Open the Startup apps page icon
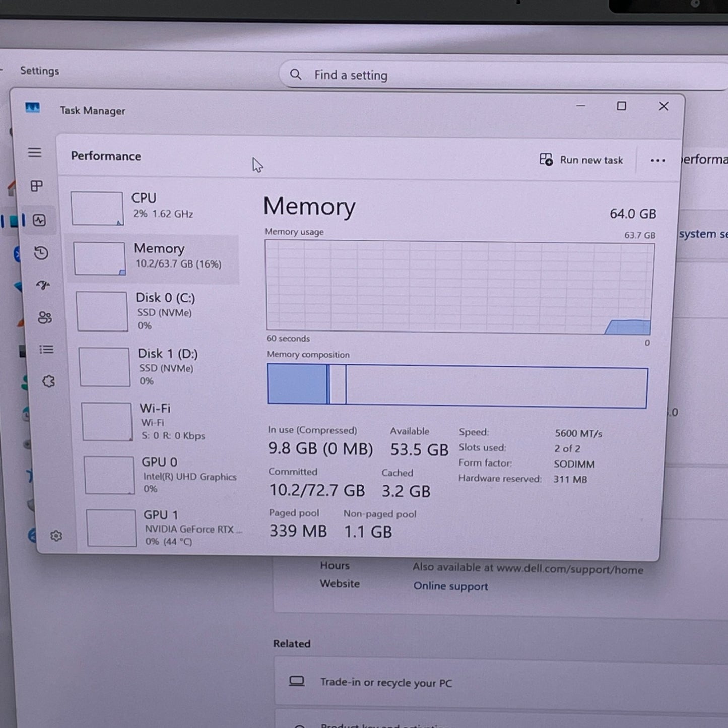 pos(43,285)
